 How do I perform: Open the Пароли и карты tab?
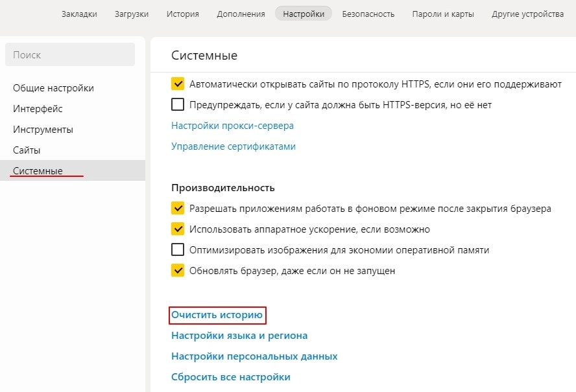443,14
